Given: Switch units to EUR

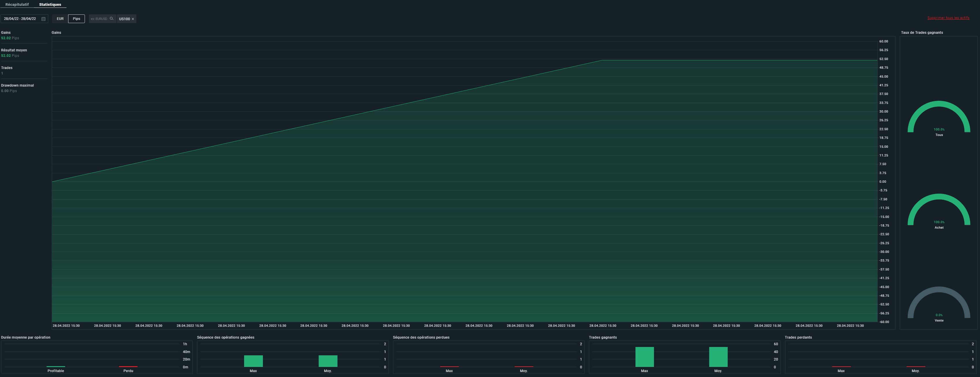Looking at the screenshot, I should [60, 19].
